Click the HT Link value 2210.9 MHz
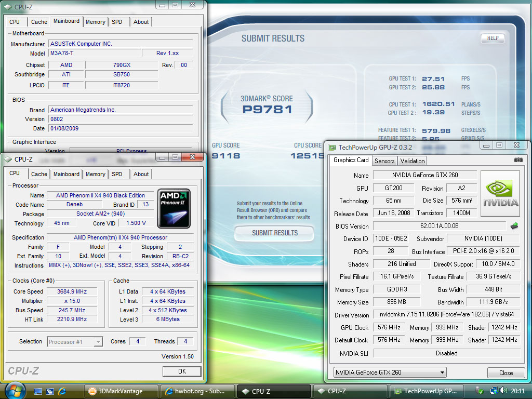The width and height of the screenshot is (532, 399). pyautogui.click(x=72, y=320)
